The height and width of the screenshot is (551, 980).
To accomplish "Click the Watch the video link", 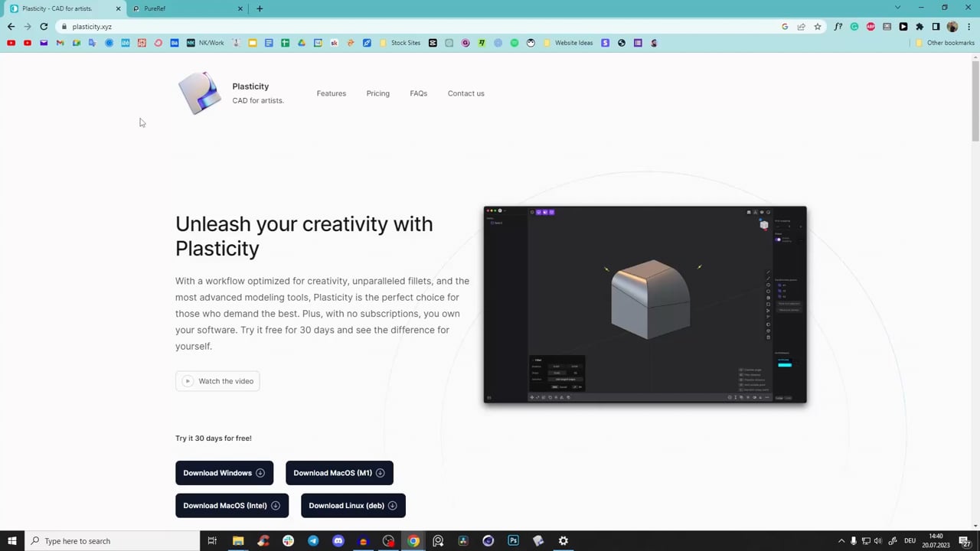I will 217,380.
